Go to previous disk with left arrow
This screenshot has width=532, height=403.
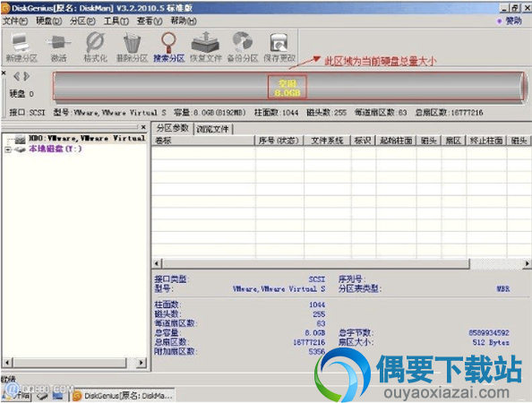[16, 76]
